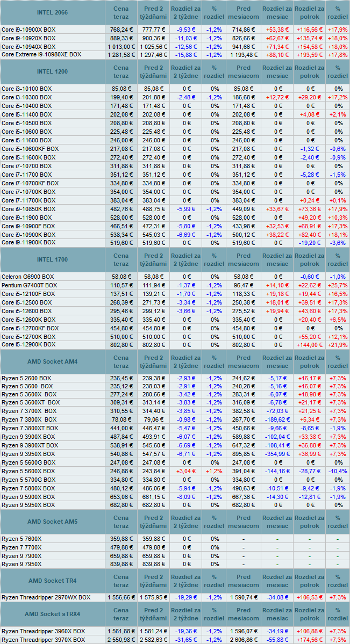The height and width of the screenshot is (644, 350).
Task: Select the Ryzen 5 7600X row name
Action: click(22, 539)
